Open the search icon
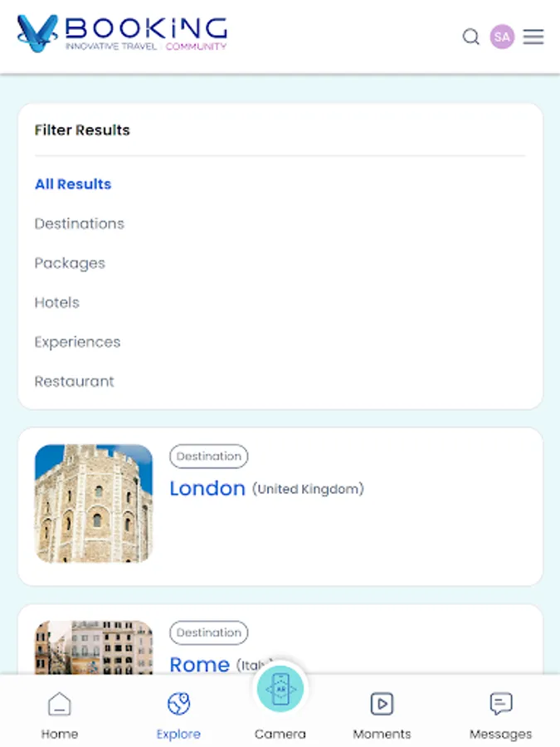 470,37
